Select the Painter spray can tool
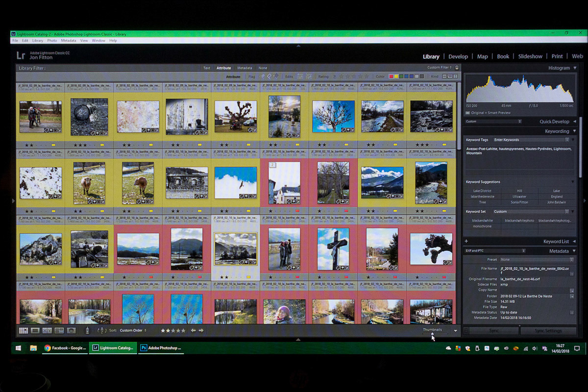Screen dimensions: 588x392 click(88, 331)
